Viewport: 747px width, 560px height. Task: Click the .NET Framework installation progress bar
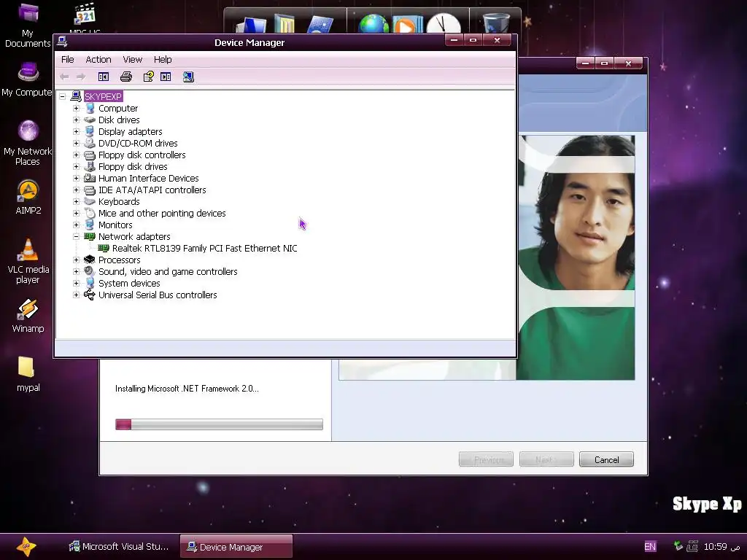click(x=219, y=424)
